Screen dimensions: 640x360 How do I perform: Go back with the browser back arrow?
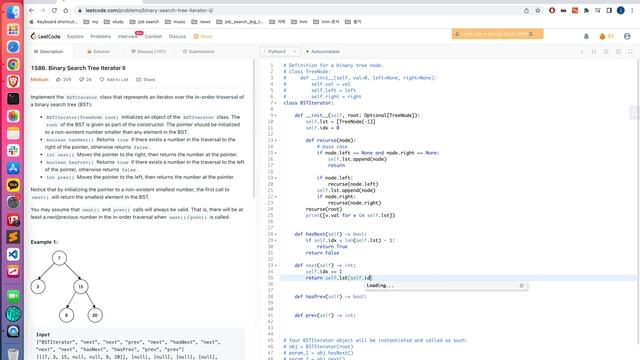(x=31, y=10)
